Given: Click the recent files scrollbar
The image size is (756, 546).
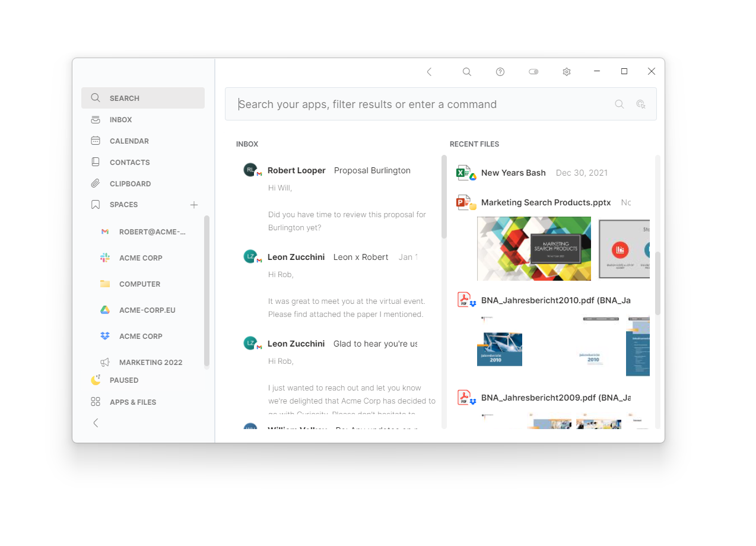Looking at the screenshot, I should 657,282.
